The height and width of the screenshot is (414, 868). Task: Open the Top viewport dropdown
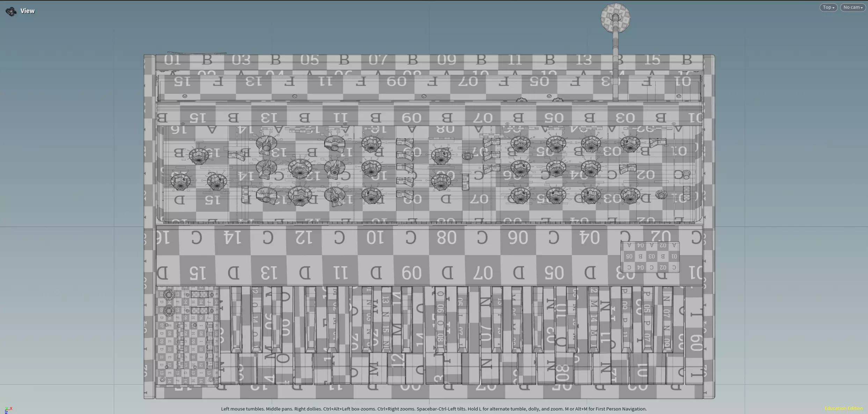click(828, 7)
